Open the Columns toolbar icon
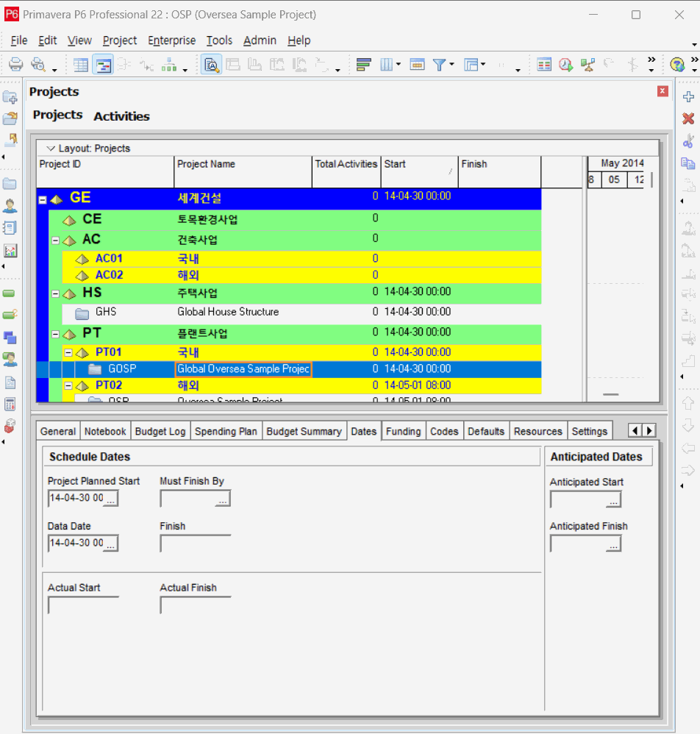Image resolution: width=700 pixels, height=734 pixels. click(x=387, y=64)
